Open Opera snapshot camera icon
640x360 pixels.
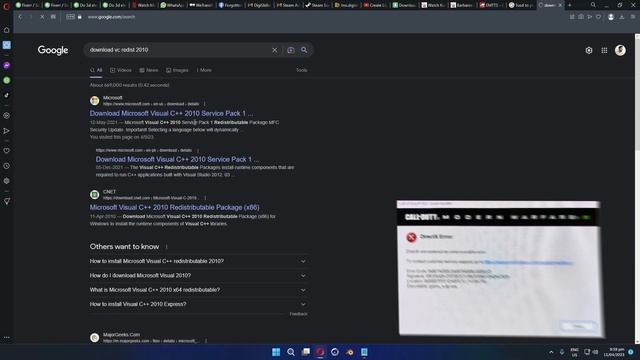580,17
